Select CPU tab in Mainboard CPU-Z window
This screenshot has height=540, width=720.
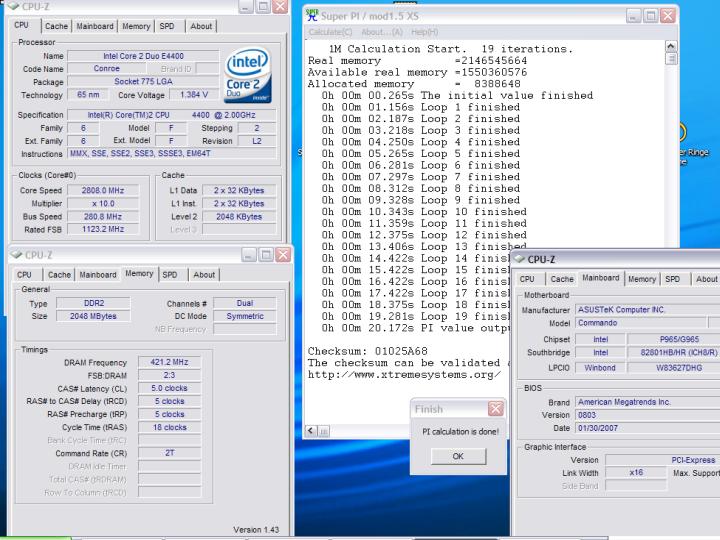(527, 279)
